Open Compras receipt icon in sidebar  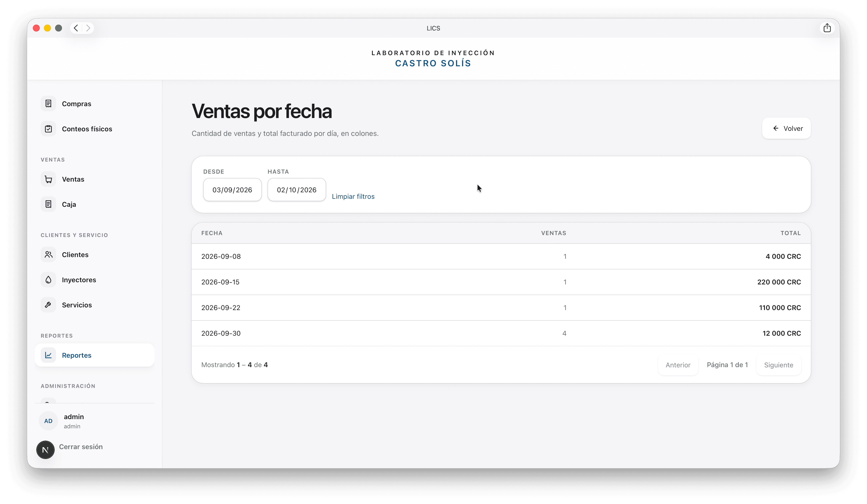[x=48, y=104]
